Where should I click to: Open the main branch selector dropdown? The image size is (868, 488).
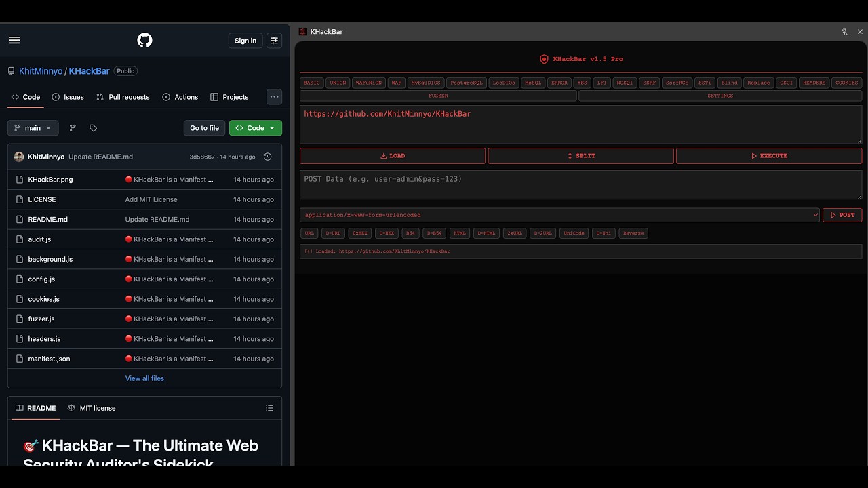pyautogui.click(x=33, y=128)
